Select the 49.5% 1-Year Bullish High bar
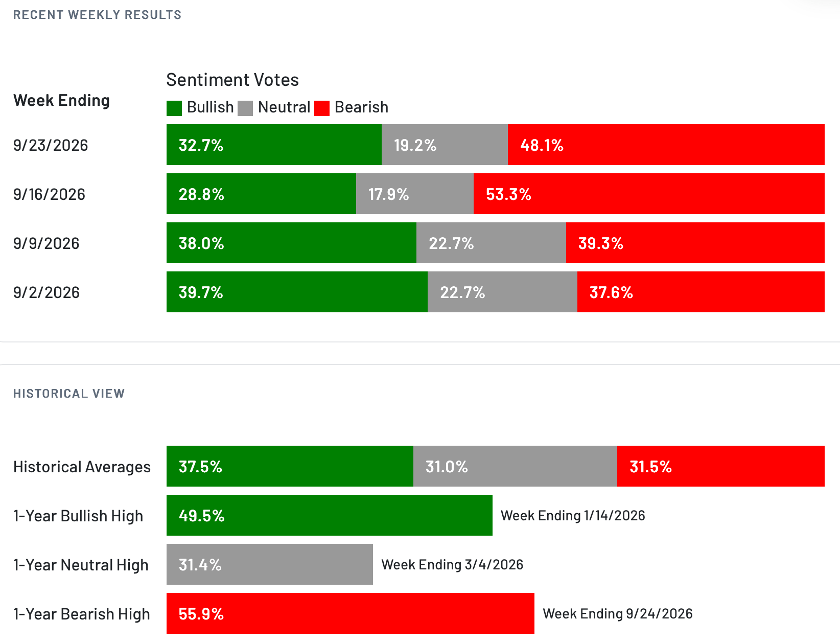Viewport: 840px width, 643px height. click(x=330, y=515)
